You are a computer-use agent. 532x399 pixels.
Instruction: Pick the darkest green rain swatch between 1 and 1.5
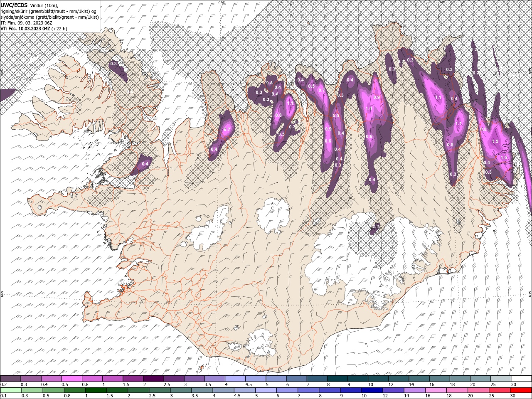[x=96, y=390]
